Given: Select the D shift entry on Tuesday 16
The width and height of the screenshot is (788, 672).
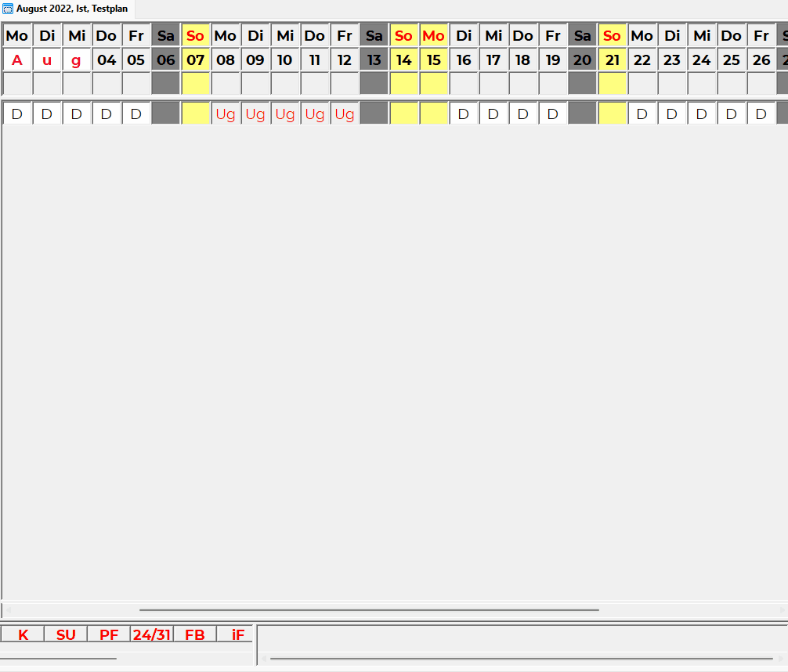Looking at the screenshot, I should [x=464, y=114].
